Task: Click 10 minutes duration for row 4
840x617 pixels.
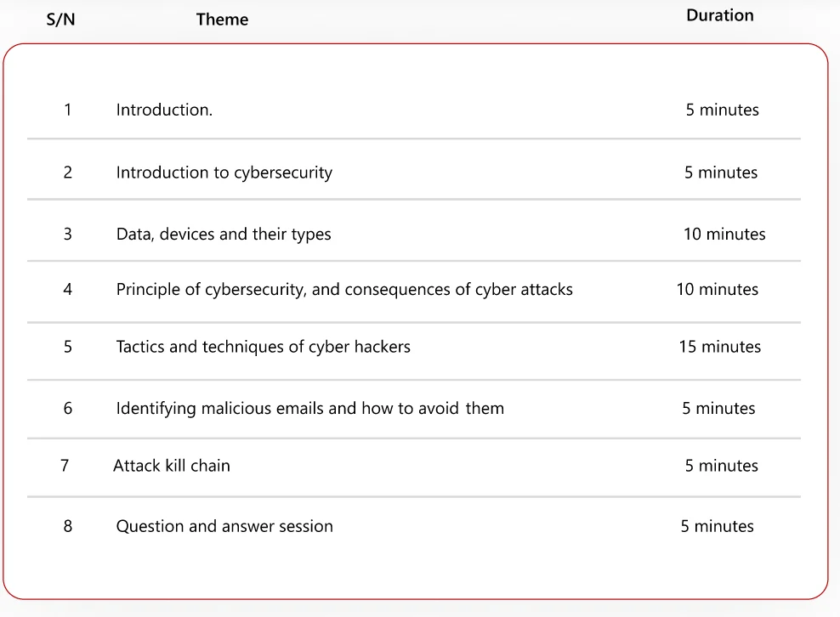Action: 717,289
